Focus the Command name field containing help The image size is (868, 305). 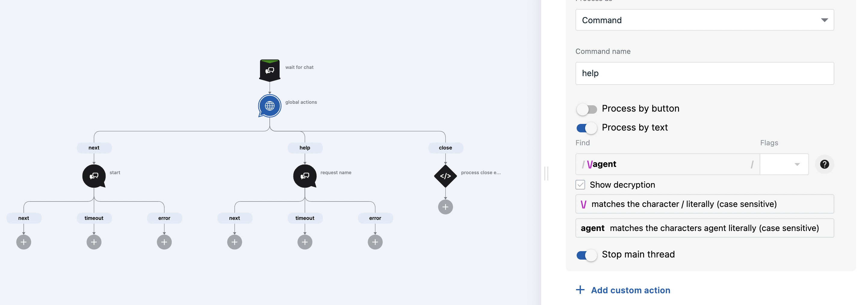[x=705, y=73]
